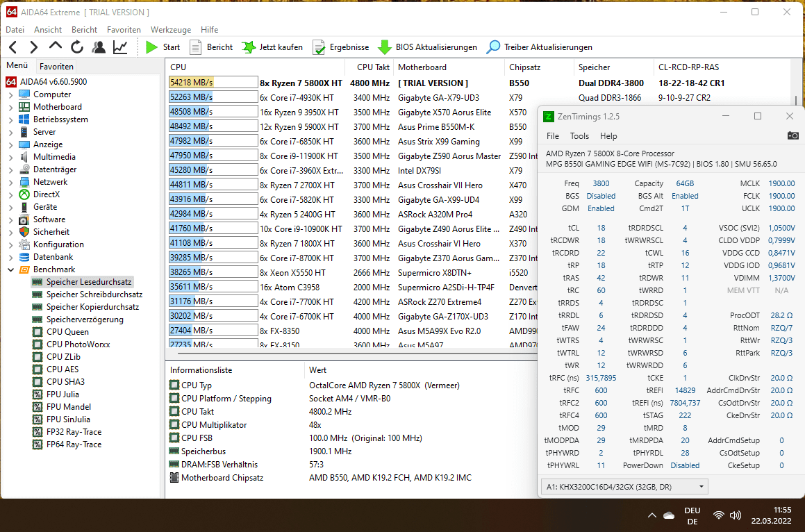Open the Help menu in ZenTimings
This screenshot has height=532, width=805.
click(x=608, y=136)
